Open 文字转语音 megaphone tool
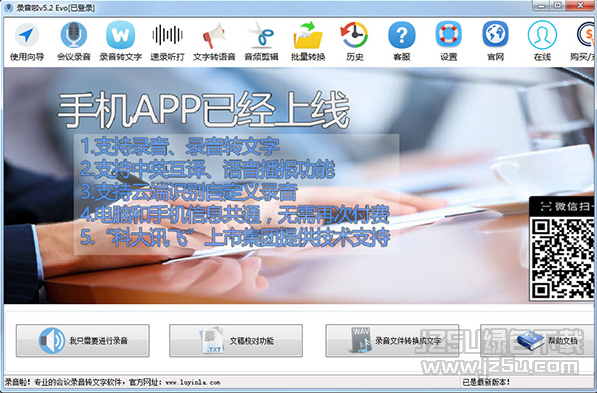 [214, 41]
